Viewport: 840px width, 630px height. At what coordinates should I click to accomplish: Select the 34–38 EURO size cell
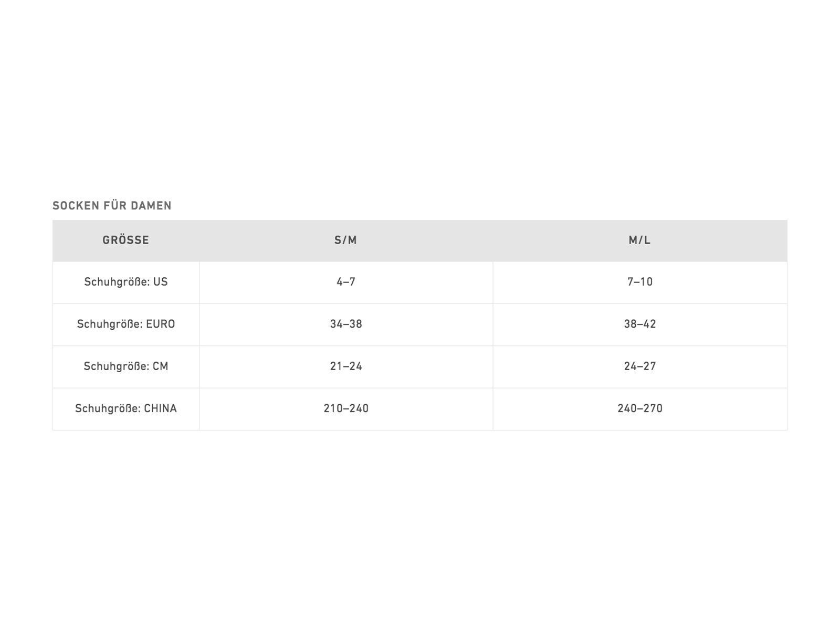click(346, 324)
